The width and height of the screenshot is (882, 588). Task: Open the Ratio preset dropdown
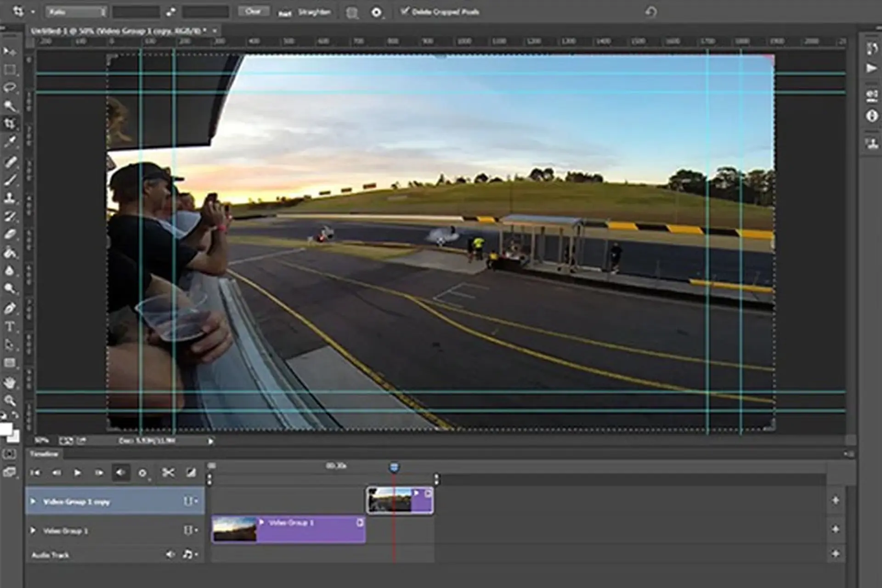(x=76, y=12)
